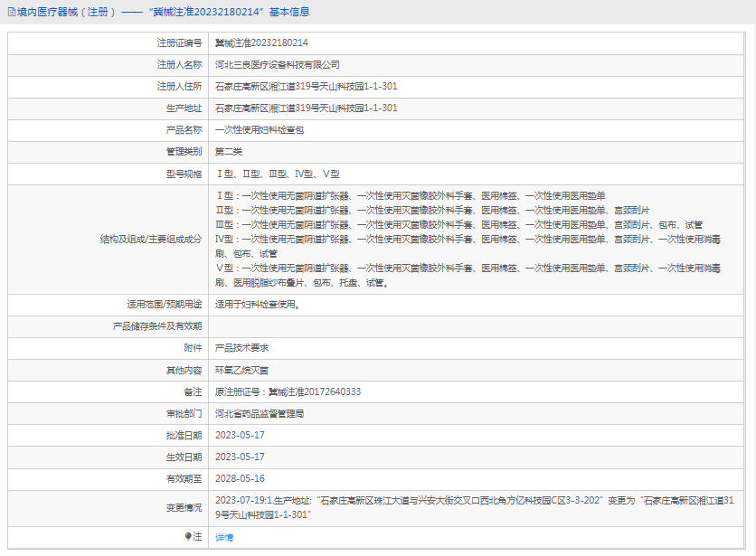This screenshot has width=756, height=556.
Task: Click the Ⅲ型 composition line
Action: [x=459, y=225]
